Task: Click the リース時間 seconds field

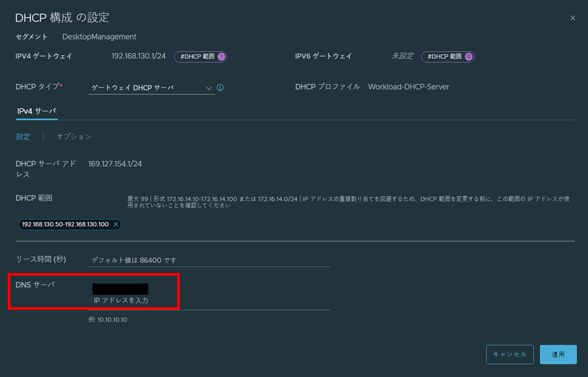Action: coord(207,259)
